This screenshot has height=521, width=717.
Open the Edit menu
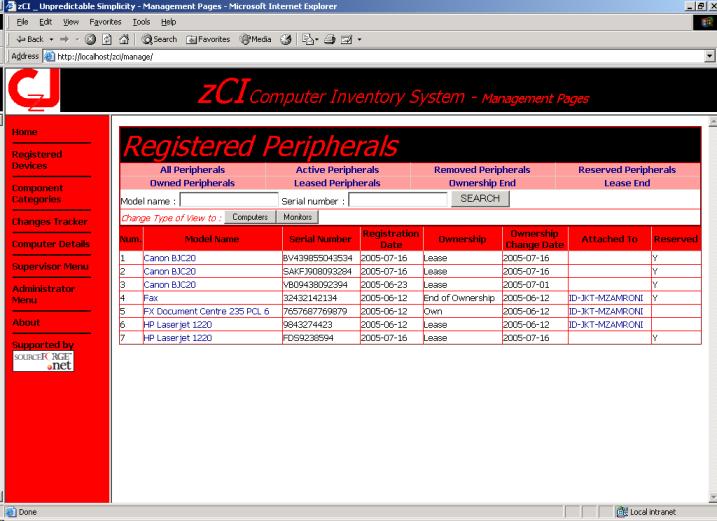pos(45,22)
